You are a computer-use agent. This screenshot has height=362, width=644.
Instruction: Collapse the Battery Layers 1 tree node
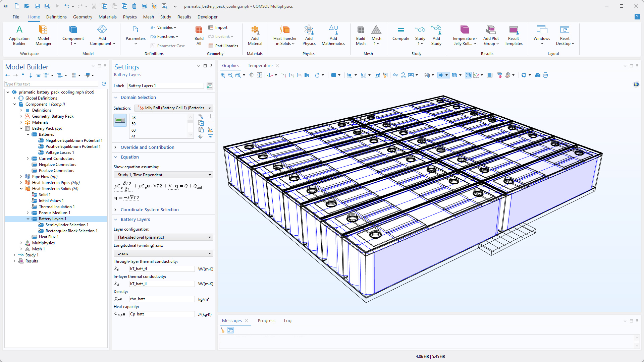tap(28, 219)
